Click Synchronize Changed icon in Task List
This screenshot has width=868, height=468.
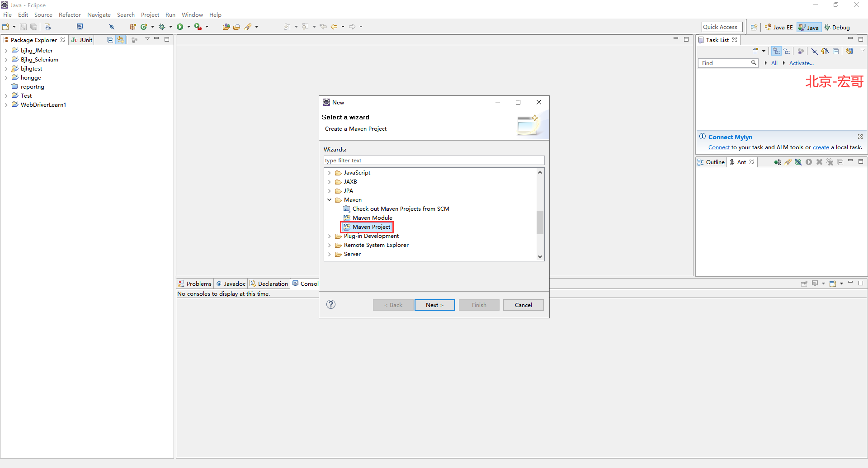coord(849,51)
